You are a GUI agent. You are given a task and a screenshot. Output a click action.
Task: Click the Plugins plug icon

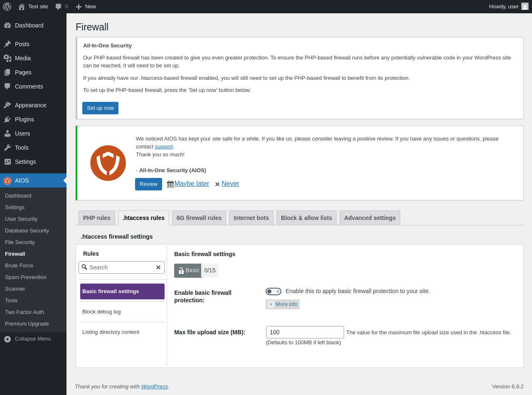[x=7, y=119]
